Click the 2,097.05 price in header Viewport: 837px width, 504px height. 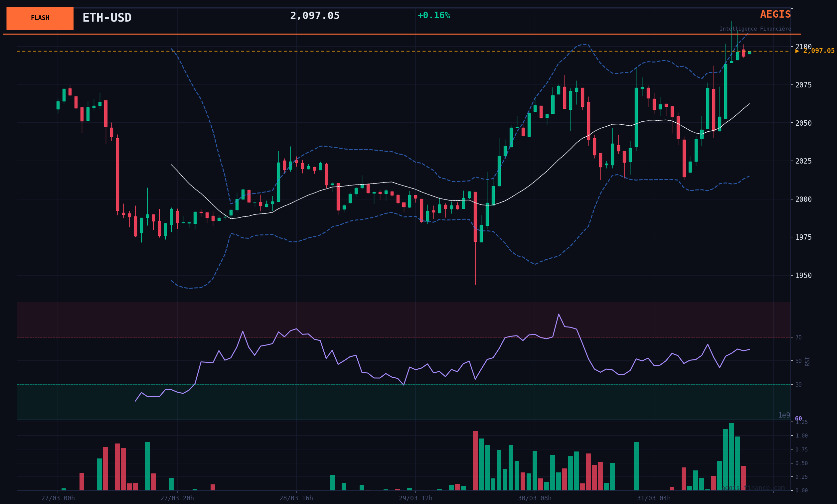pyautogui.click(x=315, y=16)
